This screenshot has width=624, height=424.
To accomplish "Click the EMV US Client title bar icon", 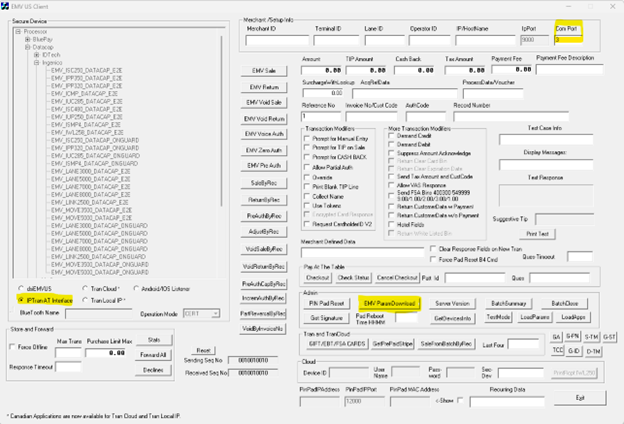I will tap(5, 6).
